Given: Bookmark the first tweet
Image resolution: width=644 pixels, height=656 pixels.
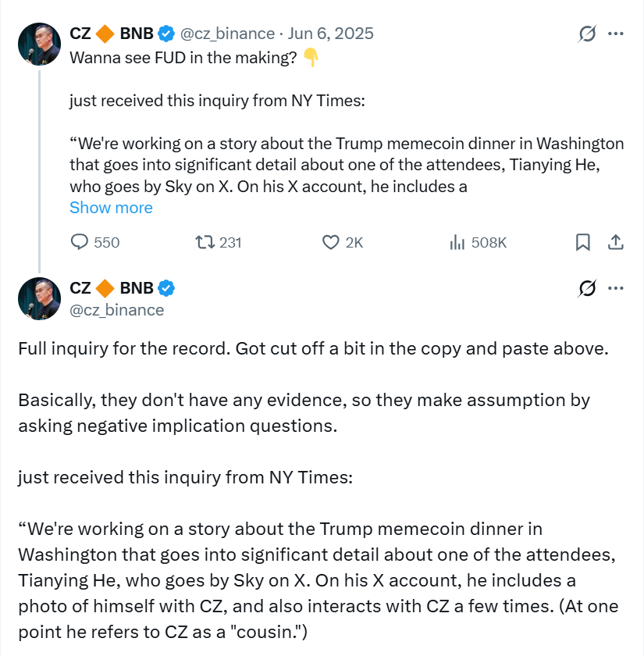Looking at the screenshot, I should pos(582,243).
